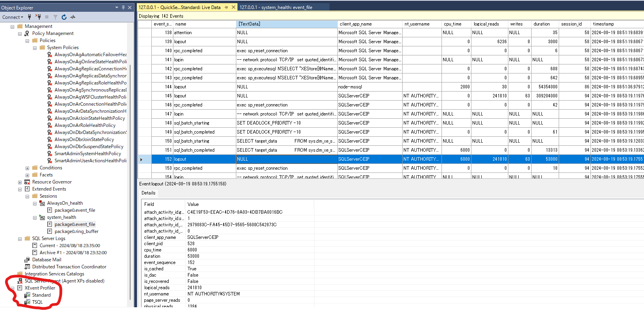This screenshot has height=310, width=644.
Task: Click the package0.ring_buffer target icon
Action: 50,231
